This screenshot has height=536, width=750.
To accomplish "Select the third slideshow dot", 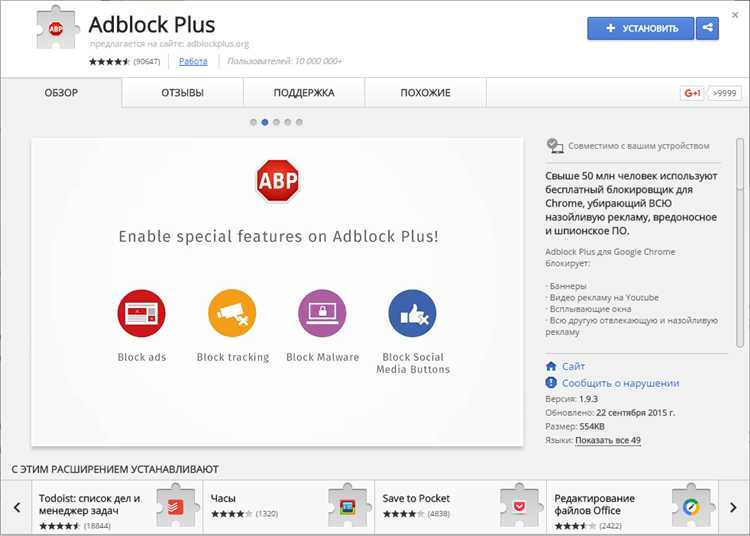I will [276, 122].
